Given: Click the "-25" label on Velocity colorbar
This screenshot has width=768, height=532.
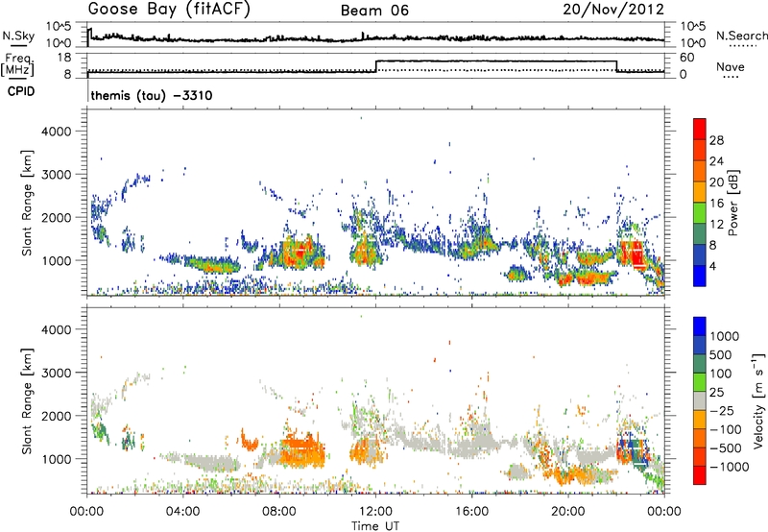Looking at the screenshot, I should 722,410.
